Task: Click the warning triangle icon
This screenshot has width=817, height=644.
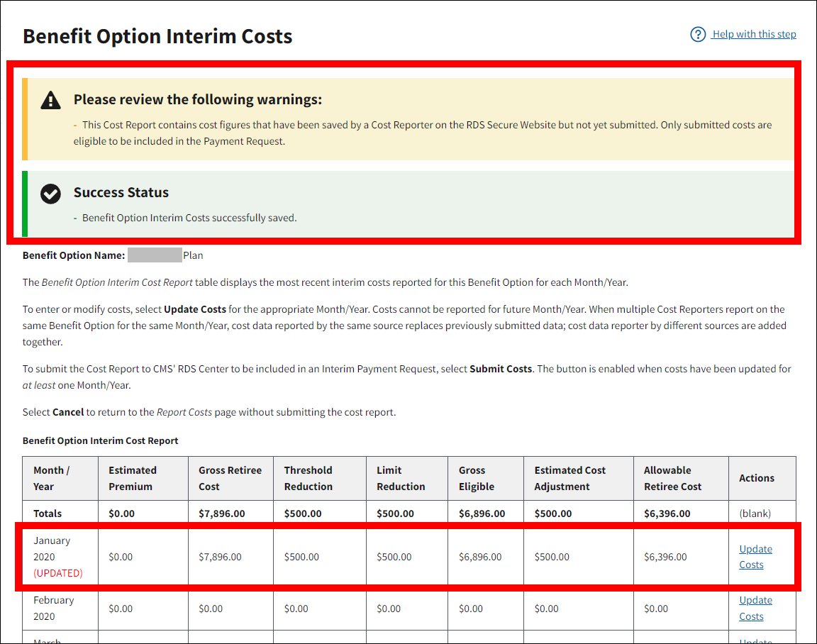Action: click(51, 100)
